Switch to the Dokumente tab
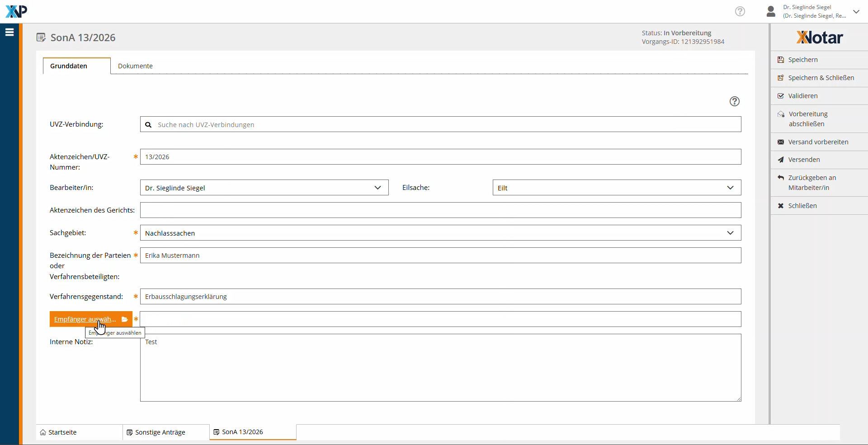868x445 pixels. pyautogui.click(x=135, y=66)
